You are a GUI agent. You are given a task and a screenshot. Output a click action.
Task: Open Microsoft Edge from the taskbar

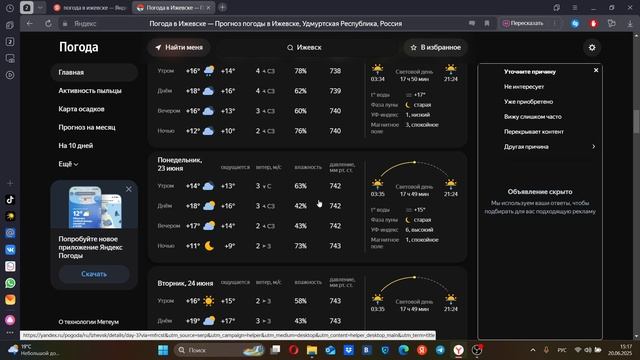(403, 350)
